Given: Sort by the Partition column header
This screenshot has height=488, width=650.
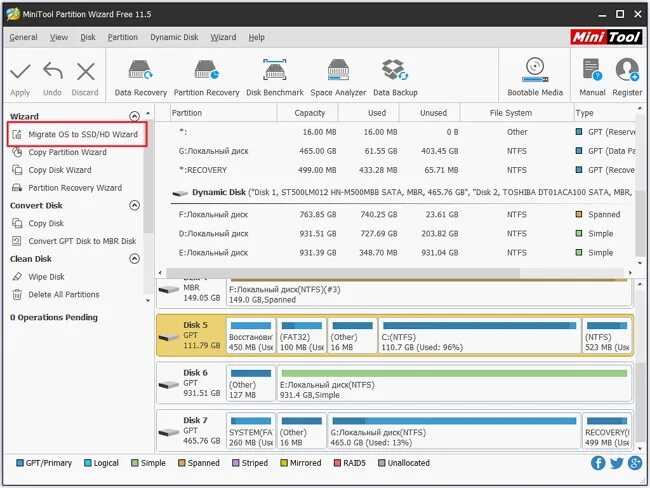Looking at the screenshot, I should point(223,113).
